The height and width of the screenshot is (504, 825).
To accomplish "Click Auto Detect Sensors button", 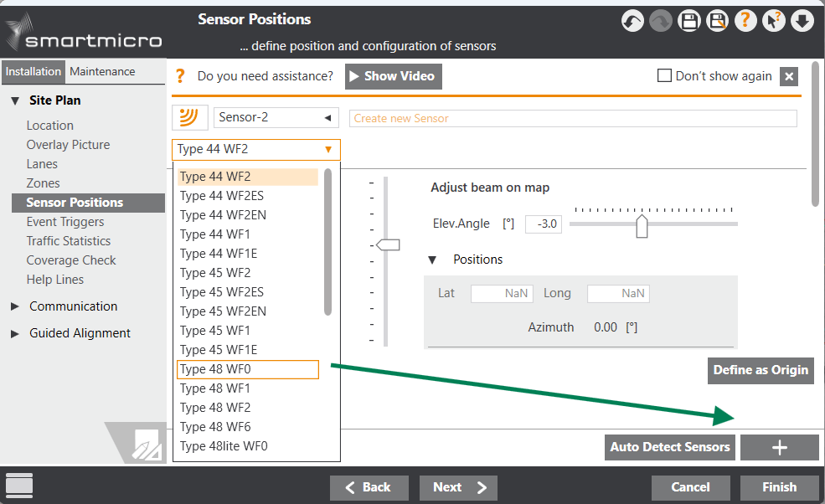I will click(670, 447).
